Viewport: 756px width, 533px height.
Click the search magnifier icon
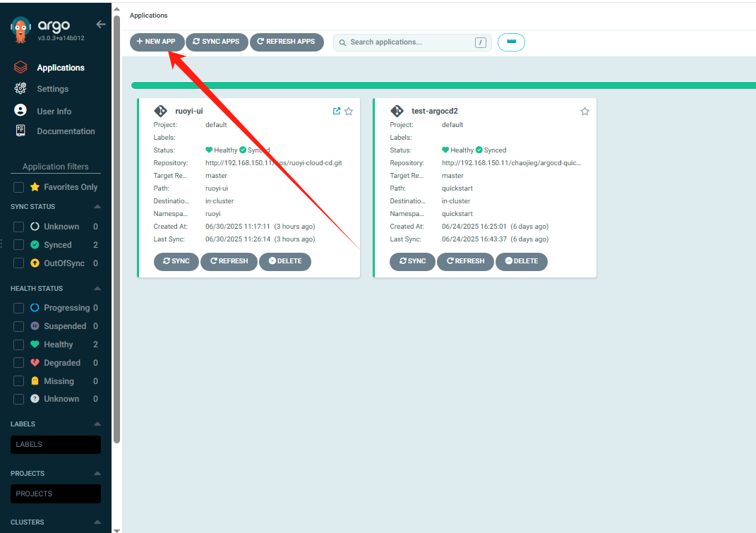342,42
